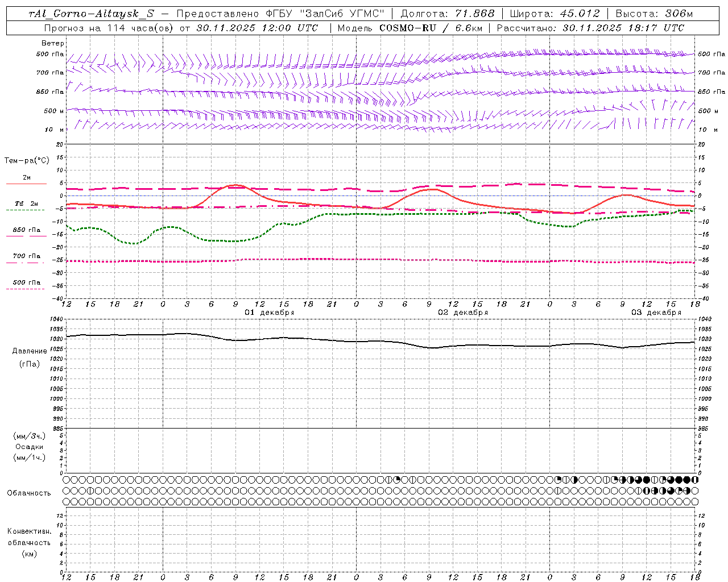Click the Конвективн. облачность label
The width and height of the screenshot is (728, 582).
[x=29, y=537]
